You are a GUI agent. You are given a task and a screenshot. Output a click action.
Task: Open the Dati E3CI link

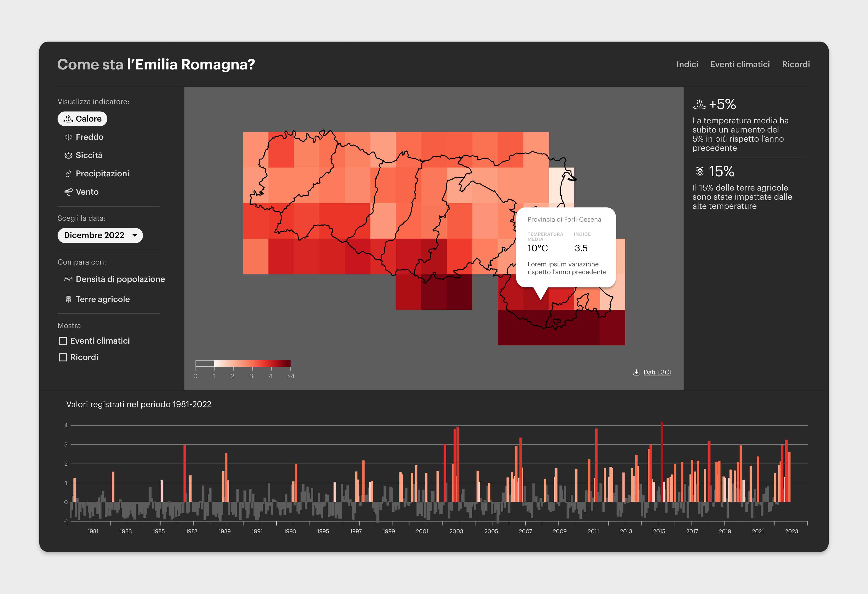click(x=657, y=372)
